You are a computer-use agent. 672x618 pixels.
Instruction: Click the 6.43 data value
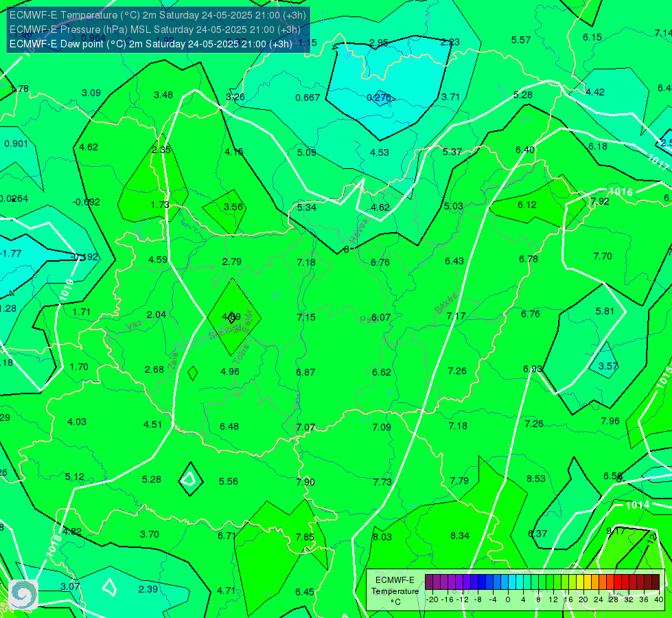[x=454, y=261]
